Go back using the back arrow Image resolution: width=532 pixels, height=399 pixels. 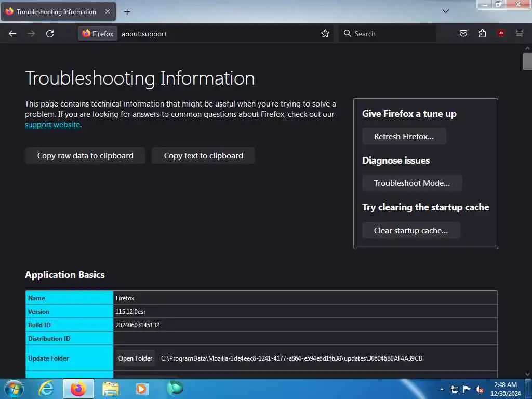[12, 34]
